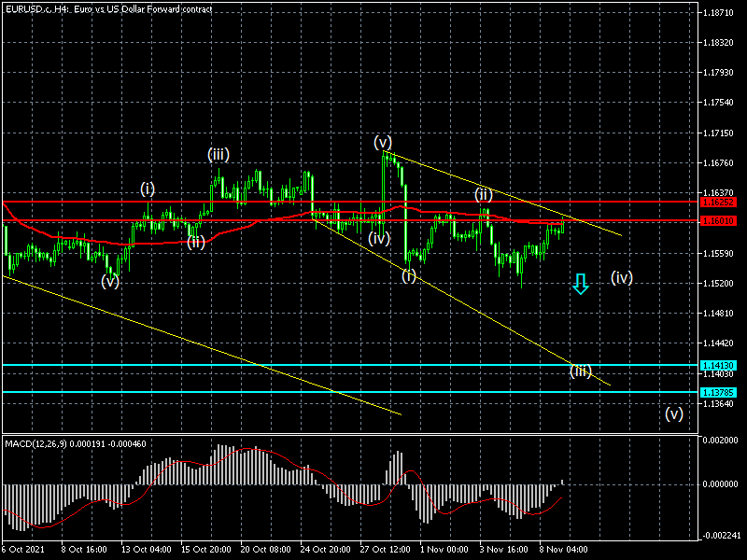Screen dimensions: 747x560
Task: Click the blue down arrow icon
Action: click(x=581, y=284)
